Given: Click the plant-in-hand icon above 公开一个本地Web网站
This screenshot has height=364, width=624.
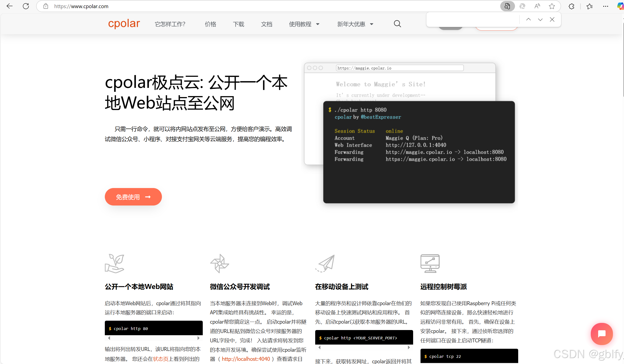Looking at the screenshot, I should coord(114,264).
